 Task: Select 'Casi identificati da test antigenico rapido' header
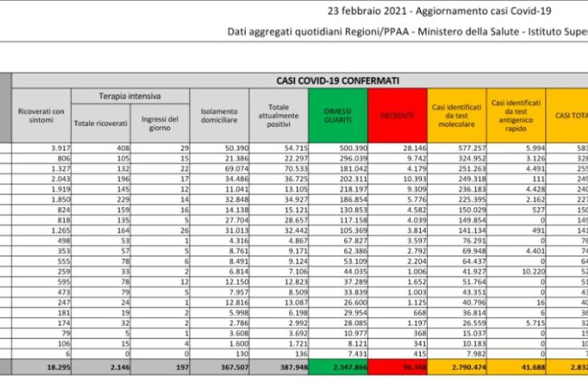point(515,116)
